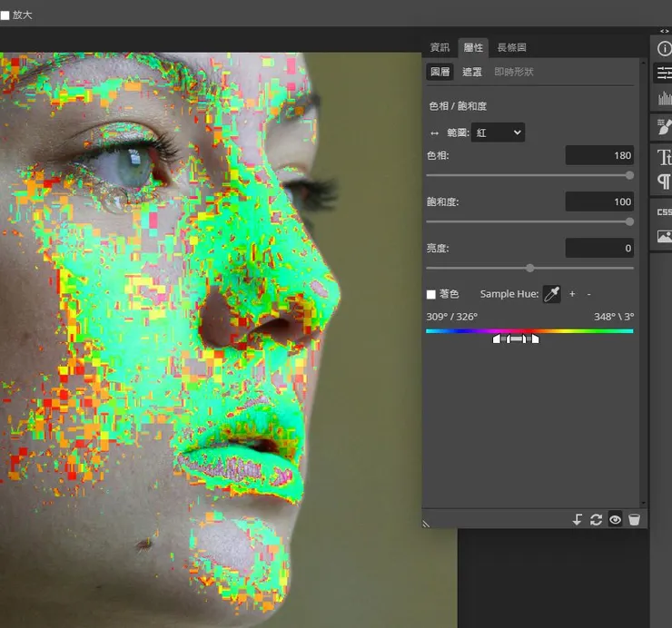Image resolution: width=672 pixels, height=628 pixels.
Task: Open the image panel icon in sidebar
Action: pyautogui.click(x=665, y=236)
